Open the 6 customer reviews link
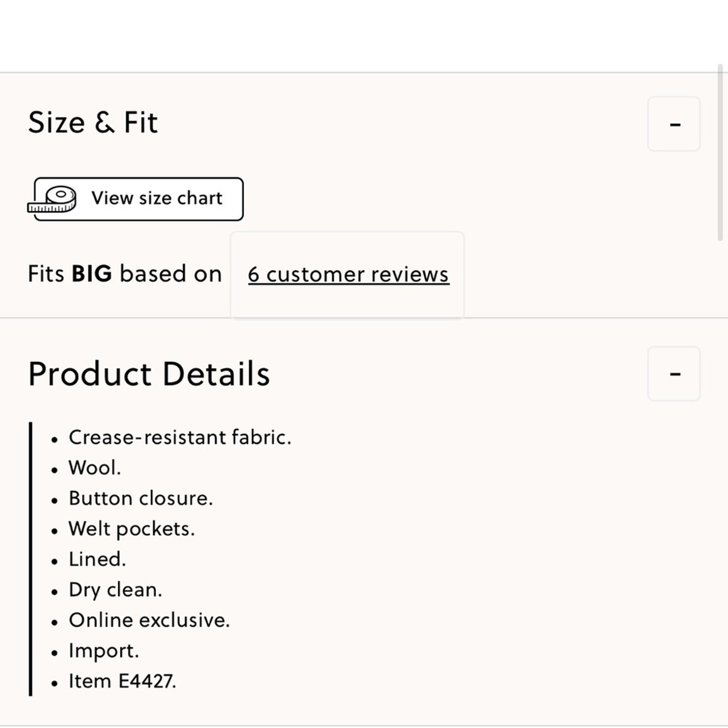This screenshot has width=728, height=728. click(x=349, y=274)
